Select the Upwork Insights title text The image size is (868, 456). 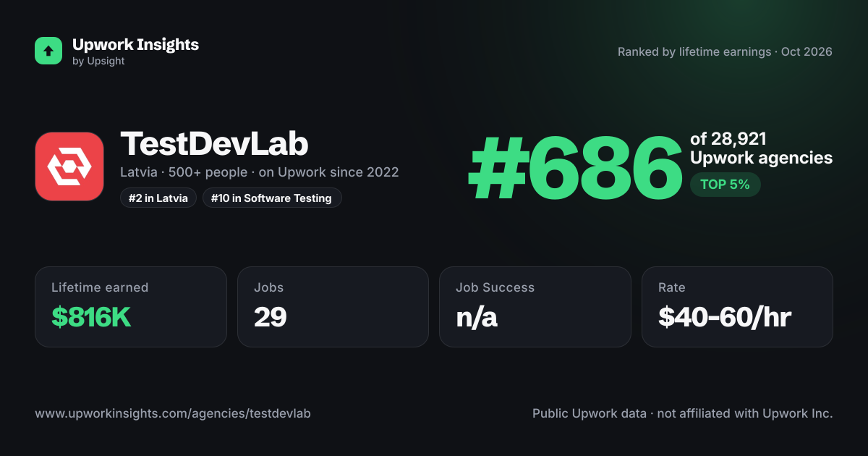pos(135,44)
